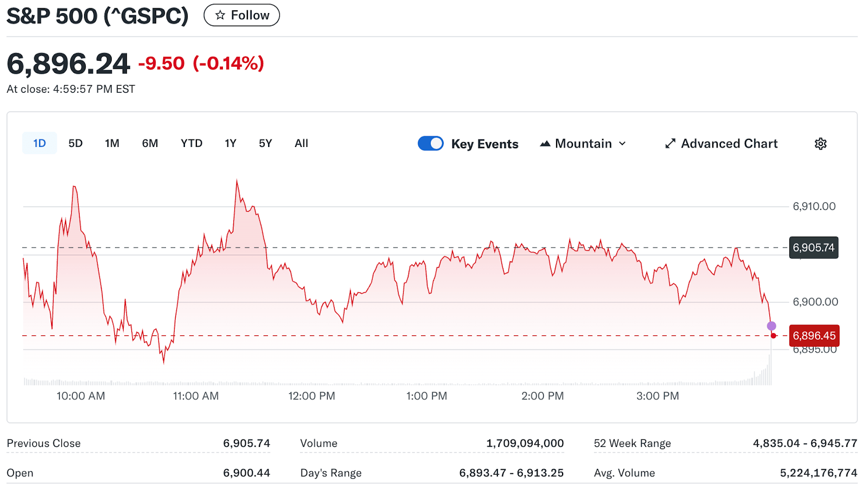Open the Mountain chart type dropdown

[x=583, y=144]
